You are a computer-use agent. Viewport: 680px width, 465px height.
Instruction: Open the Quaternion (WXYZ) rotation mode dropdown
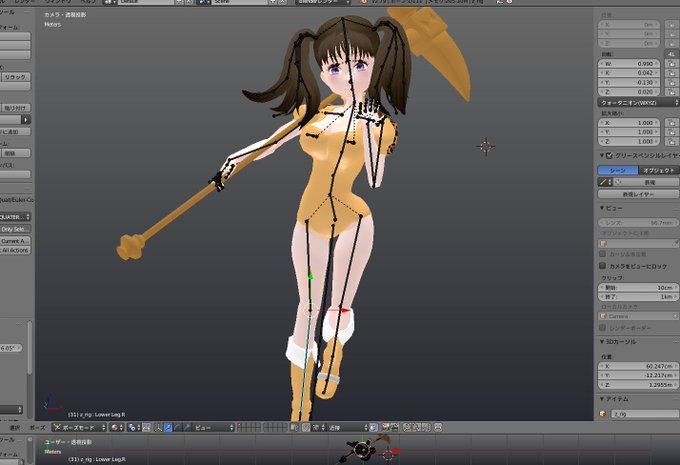pyautogui.click(x=638, y=103)
